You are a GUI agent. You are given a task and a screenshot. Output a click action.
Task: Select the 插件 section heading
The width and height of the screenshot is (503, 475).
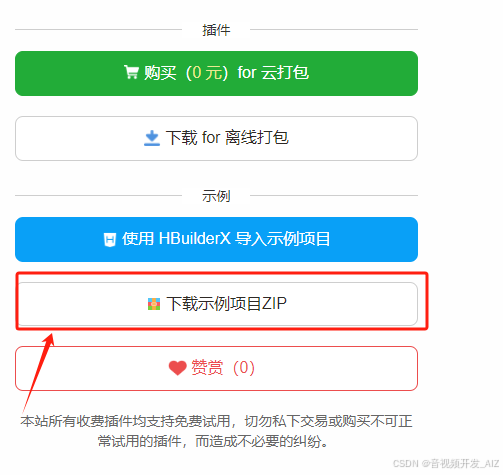(216, 30)
